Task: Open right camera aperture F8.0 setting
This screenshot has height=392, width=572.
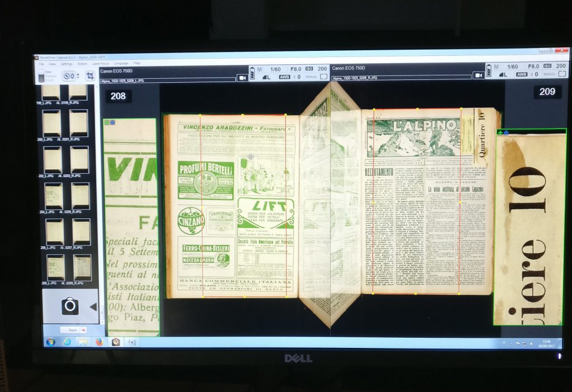Action: click(x=533, y=66)
